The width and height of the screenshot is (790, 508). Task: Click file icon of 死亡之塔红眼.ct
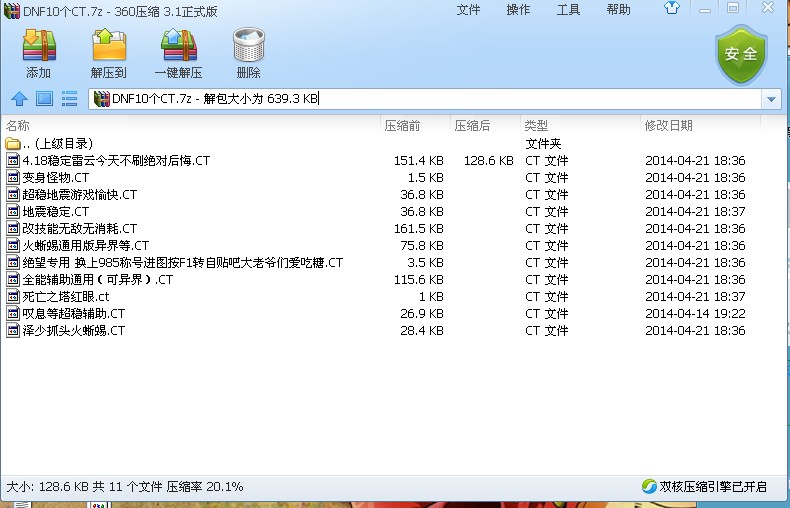tap(13, 296)
